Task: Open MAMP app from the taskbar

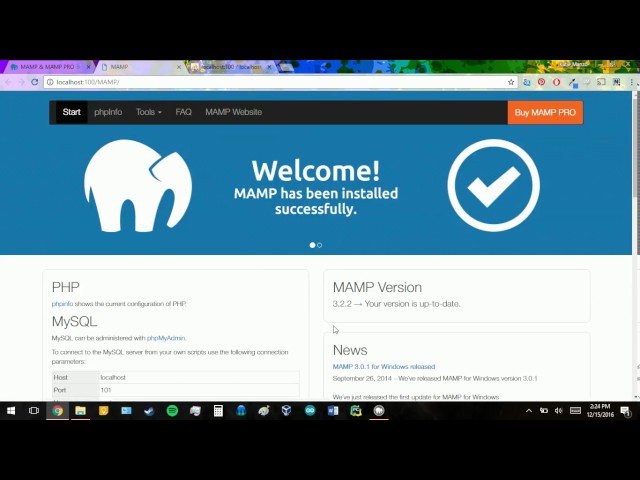Action: click(379, 411)
